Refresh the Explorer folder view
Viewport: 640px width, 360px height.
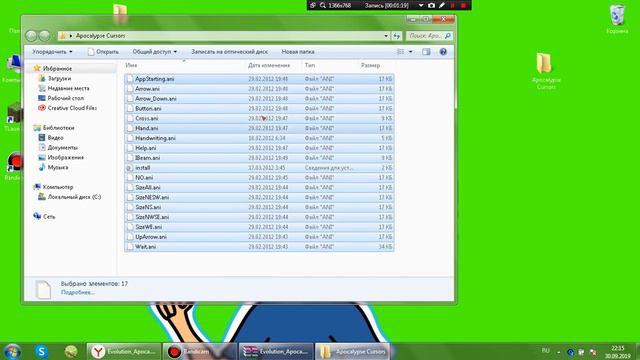coord(397,36)
